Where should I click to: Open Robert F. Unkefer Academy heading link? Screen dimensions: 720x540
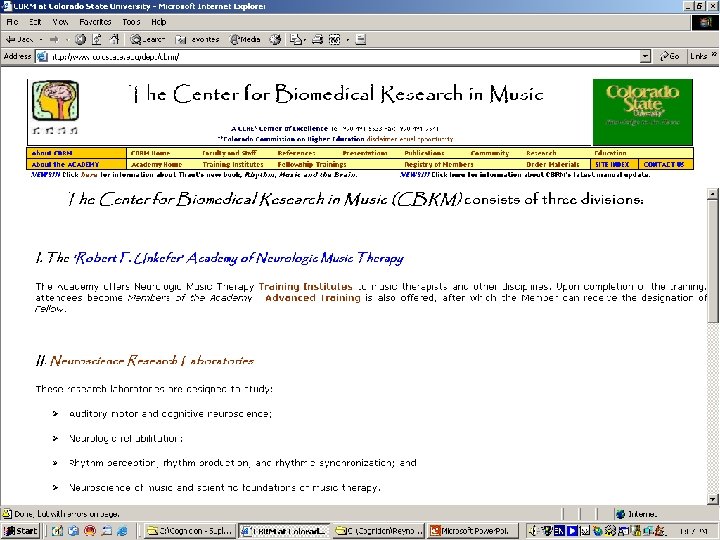coord(239,258)
